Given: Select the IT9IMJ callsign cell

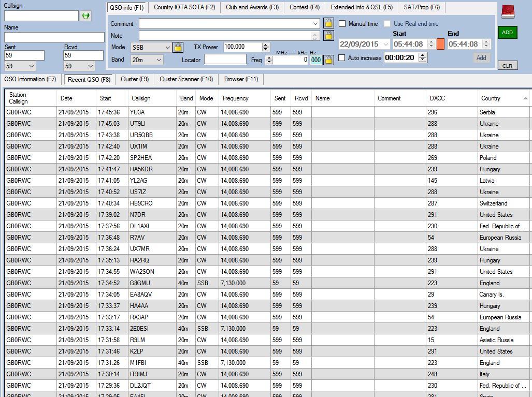Looking at the screenshot, I should pyautogui.click(x=152, y=374).
